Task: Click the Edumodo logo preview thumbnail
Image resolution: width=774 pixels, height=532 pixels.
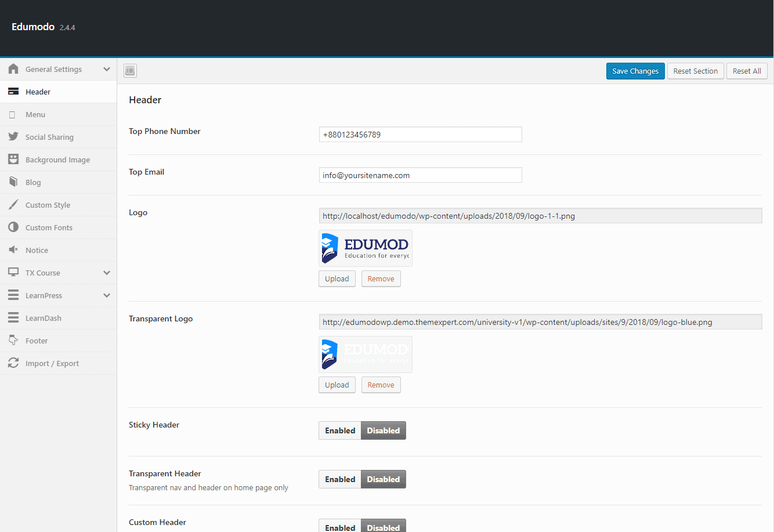Action: (x=366, y=248)
